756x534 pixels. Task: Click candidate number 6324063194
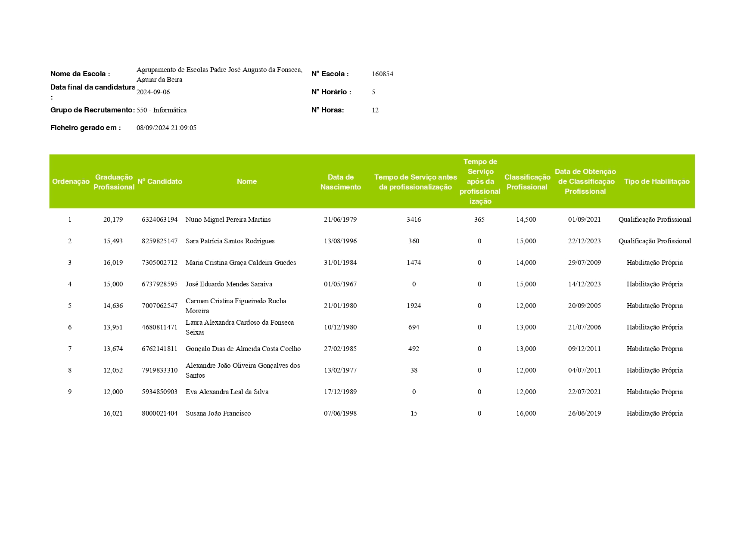(159, 220)
